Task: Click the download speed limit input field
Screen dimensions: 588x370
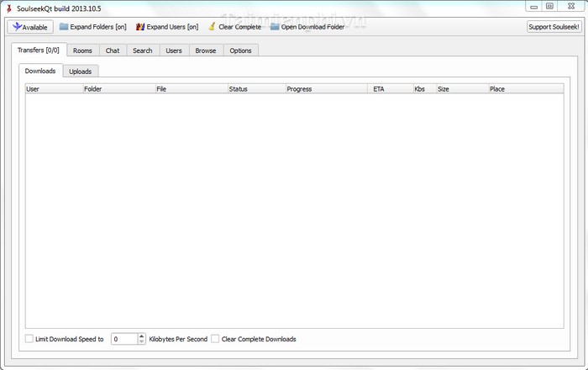Action: point(123,339)
